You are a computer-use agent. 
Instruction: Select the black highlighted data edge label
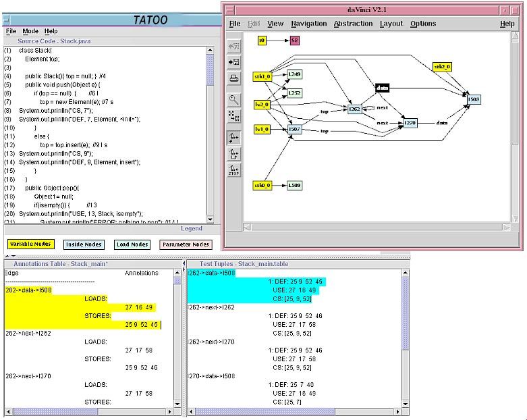pyautogui.click(x=382, y=88)
